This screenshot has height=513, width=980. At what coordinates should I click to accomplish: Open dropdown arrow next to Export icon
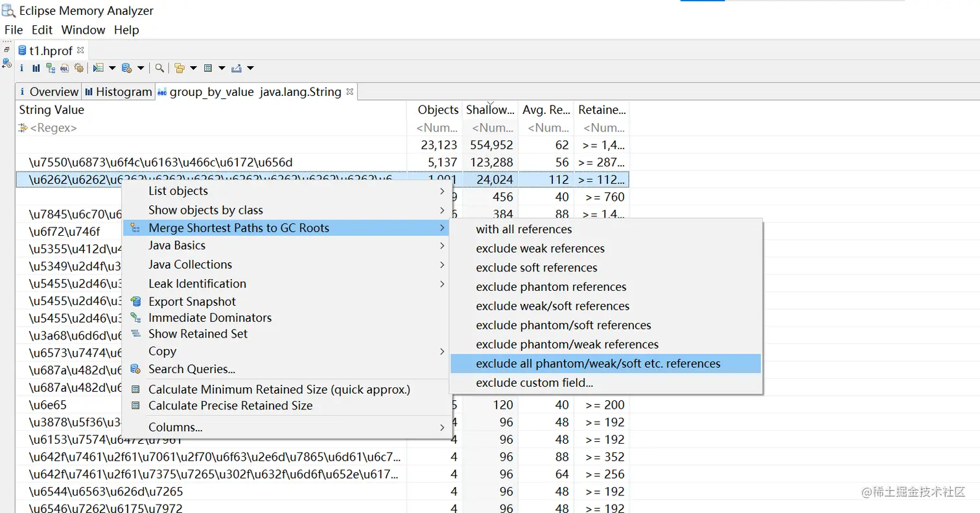coord(250,68)
